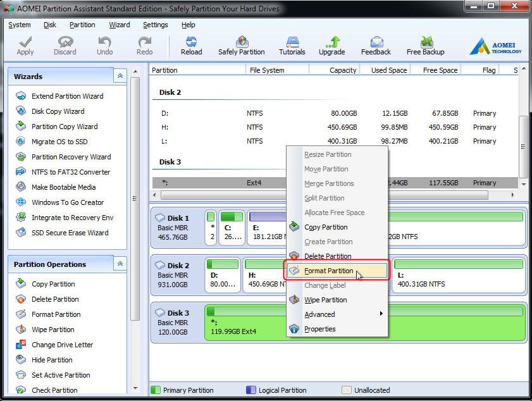532x401 pixels.
Task: Collapse the Wizards panel
Action: tap(120, 76)
